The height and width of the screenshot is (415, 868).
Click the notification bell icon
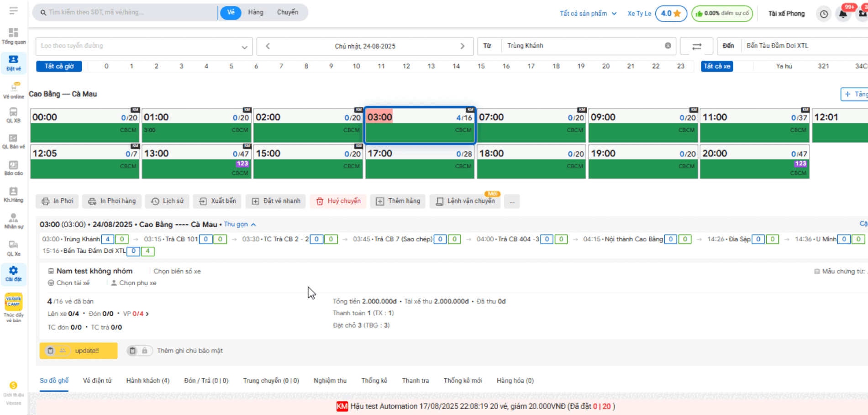click(x=843, y=14)
